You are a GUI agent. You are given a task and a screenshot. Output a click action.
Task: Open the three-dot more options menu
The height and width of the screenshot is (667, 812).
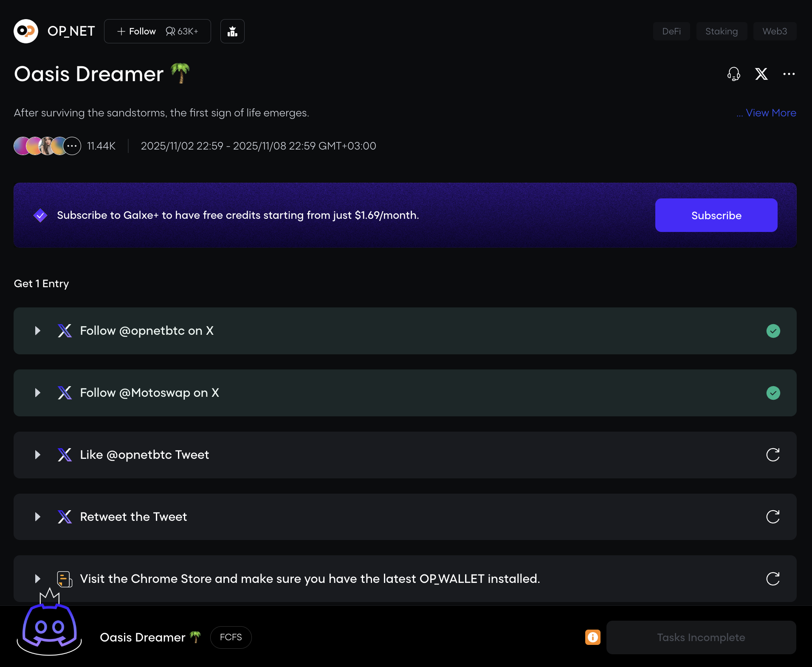tap(789, 74)
